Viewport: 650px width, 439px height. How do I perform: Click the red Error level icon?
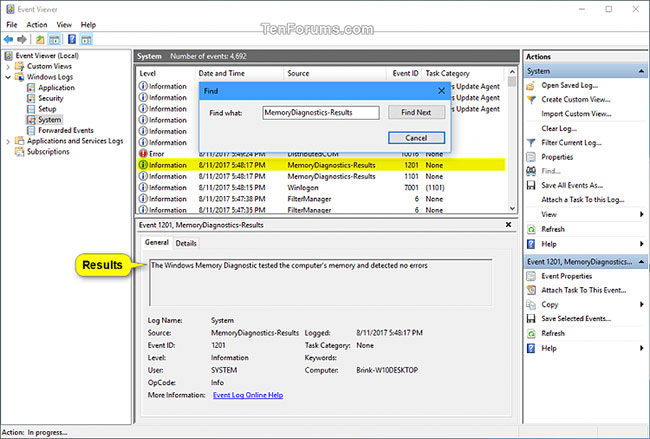[143, 154]
